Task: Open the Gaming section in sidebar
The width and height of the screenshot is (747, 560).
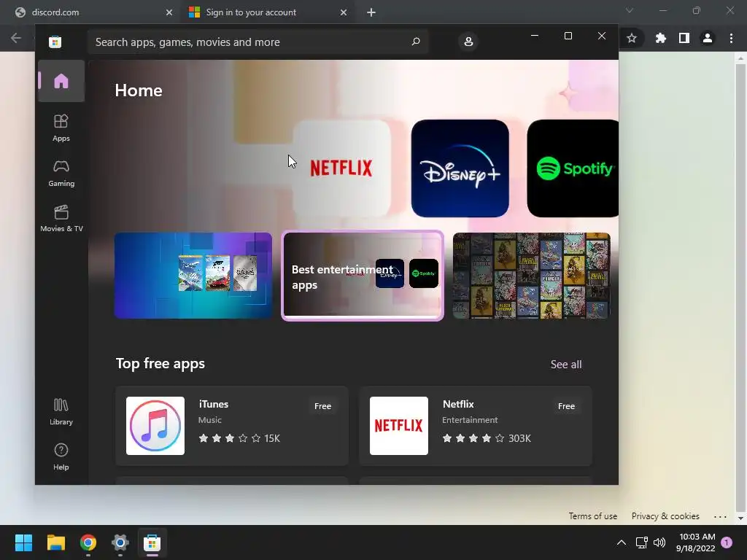Action: click(61, 174)
